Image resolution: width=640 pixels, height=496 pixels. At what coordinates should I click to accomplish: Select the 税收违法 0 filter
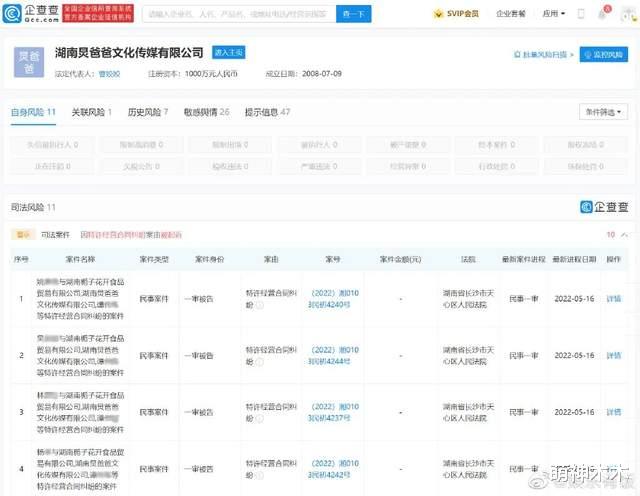[x=230, y=166]
